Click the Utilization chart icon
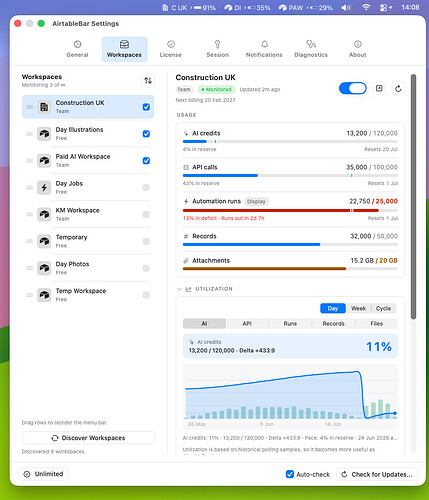 188,289
